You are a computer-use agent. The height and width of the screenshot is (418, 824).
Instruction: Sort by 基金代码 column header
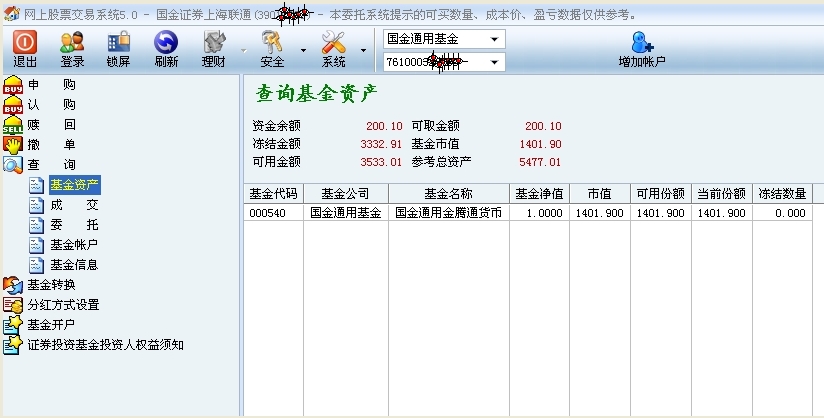tap(274, 194)
